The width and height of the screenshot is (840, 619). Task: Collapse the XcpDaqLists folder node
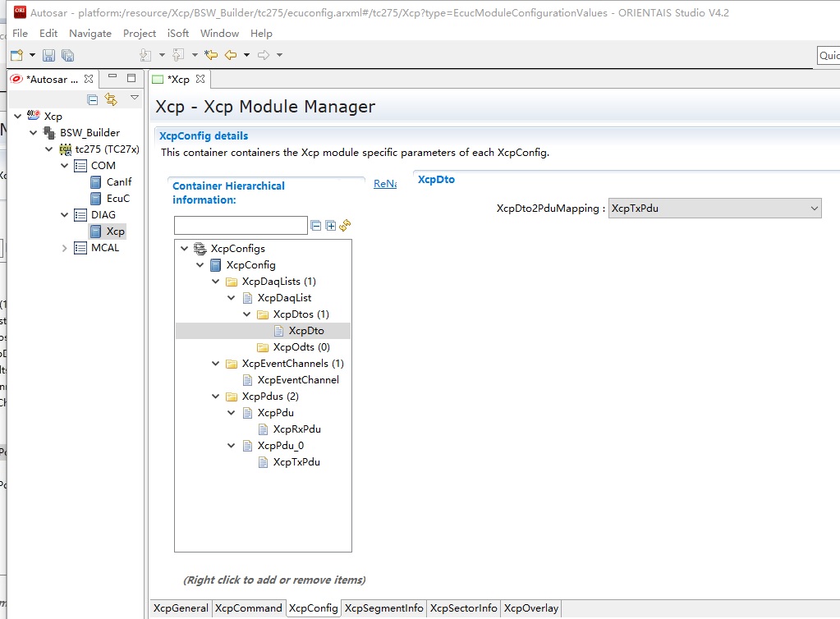click(x=216, y=282)
